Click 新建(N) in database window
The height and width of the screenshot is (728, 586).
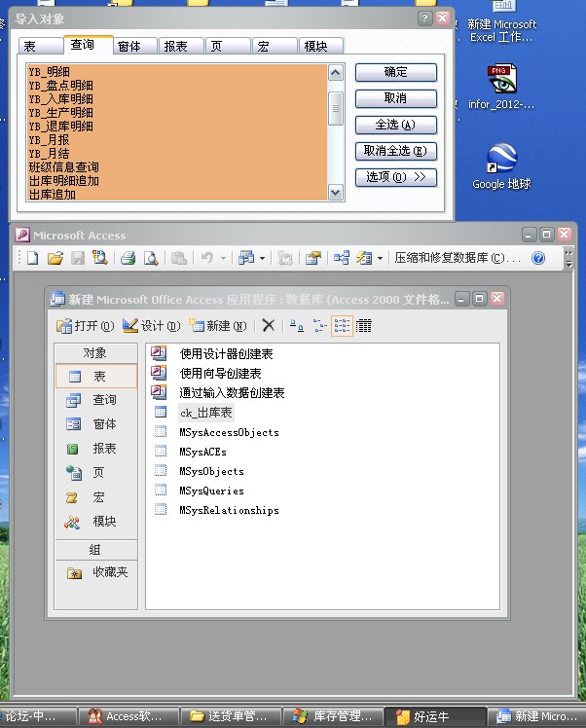click(218, 326)
